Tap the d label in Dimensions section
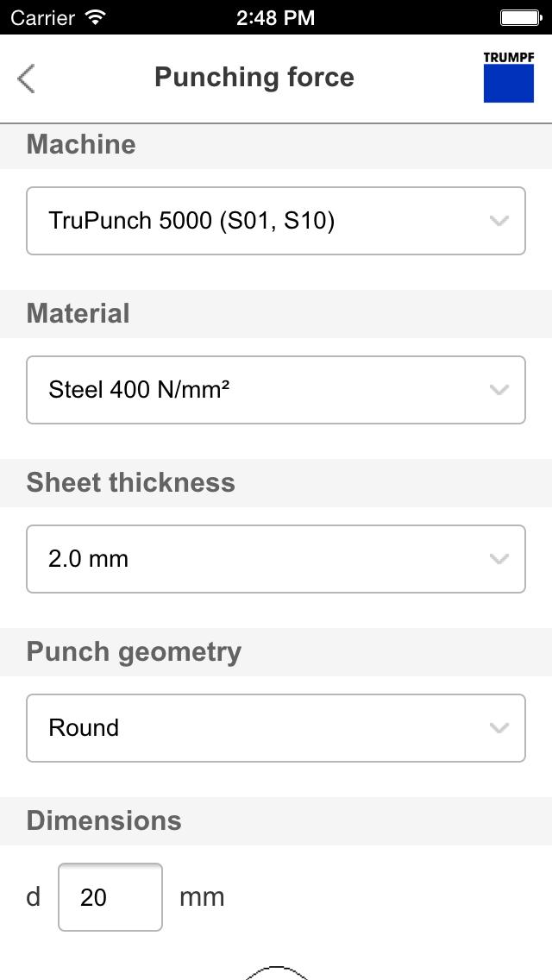 (x=33, y=897)
